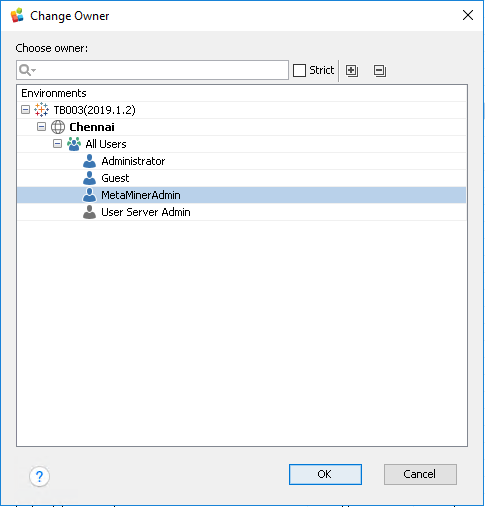Open the search options magnifier icon
The height and width of the screenshot is (507, 485).
click(27, 70)
